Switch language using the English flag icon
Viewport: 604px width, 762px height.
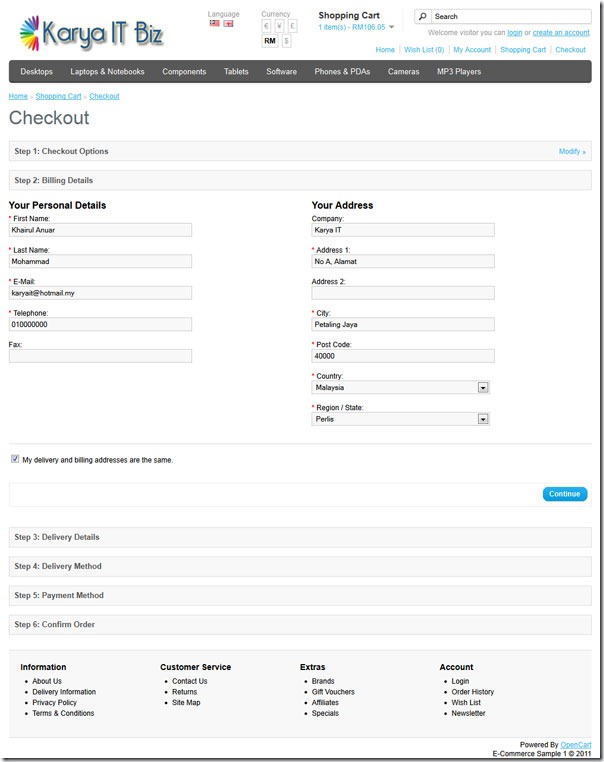point(228,23)
